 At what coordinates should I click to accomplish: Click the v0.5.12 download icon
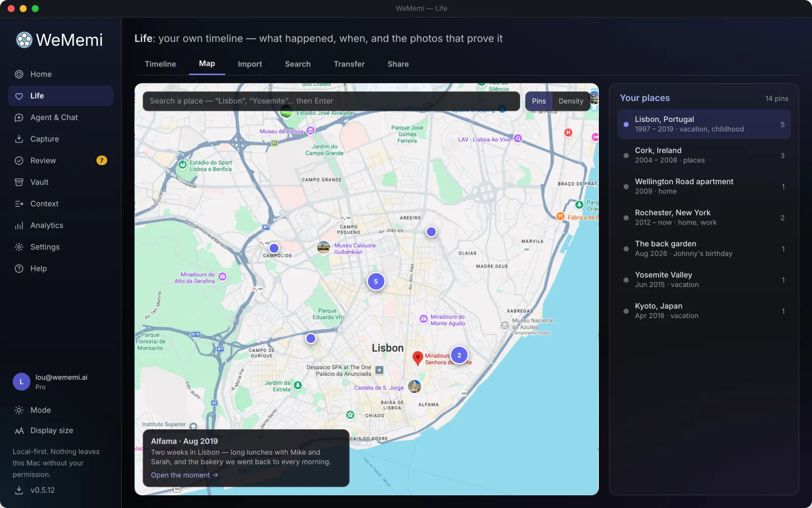(19, 490)
